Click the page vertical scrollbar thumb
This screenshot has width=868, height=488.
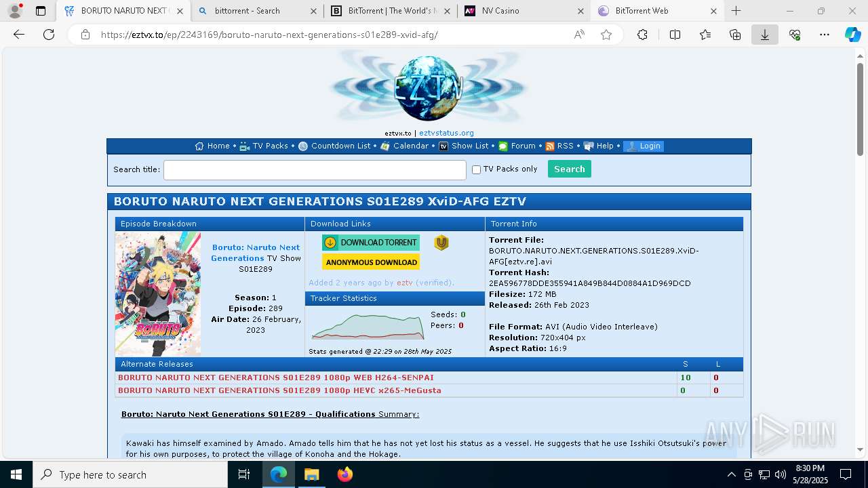(x=861, y=110)
